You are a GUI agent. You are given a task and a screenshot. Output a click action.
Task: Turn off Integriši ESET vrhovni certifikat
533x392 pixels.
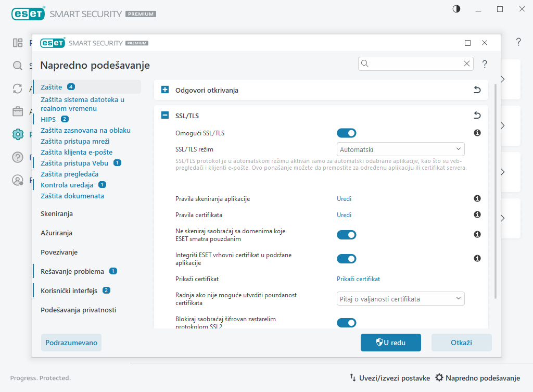[346, 258]
